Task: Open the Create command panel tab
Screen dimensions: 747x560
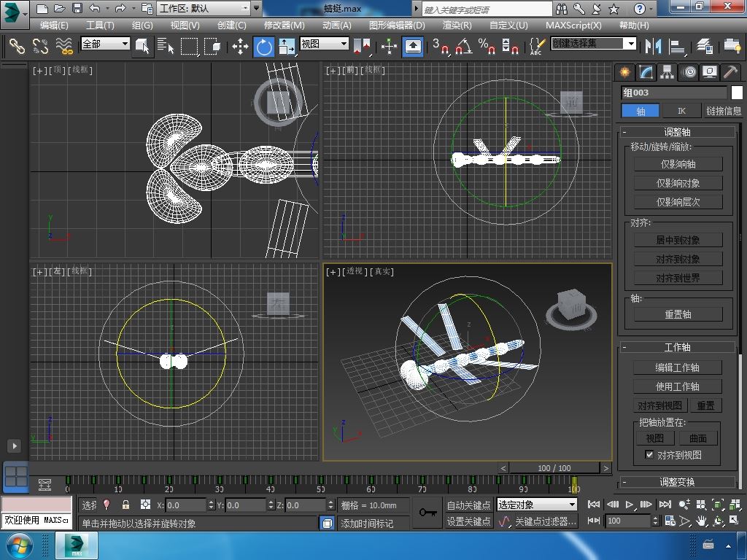Action: (624, 72)
